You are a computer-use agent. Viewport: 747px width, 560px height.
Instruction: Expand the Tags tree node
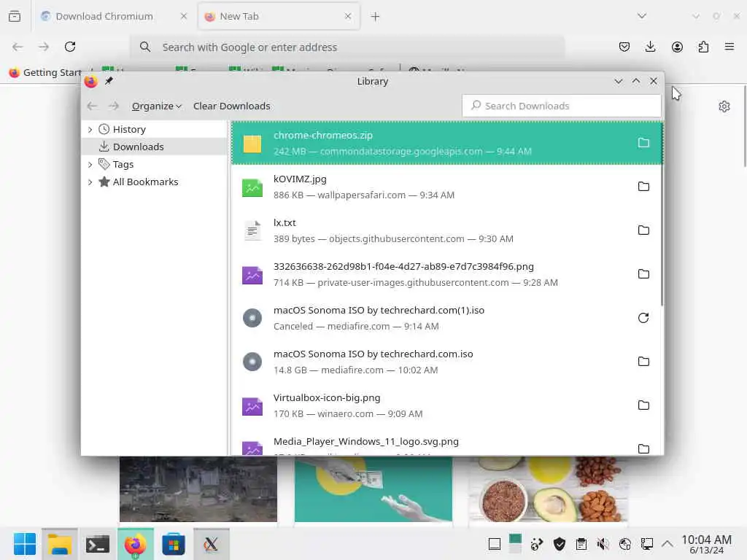90,164
